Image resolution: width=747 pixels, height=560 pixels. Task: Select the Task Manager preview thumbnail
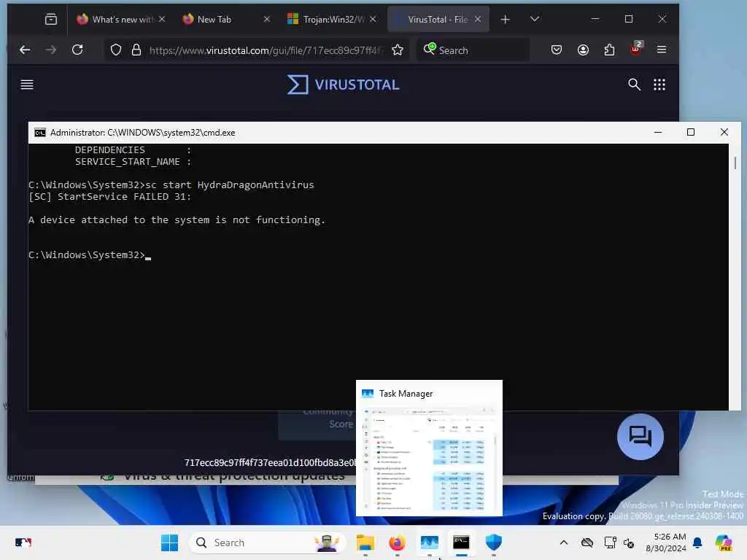coord(429,448)
